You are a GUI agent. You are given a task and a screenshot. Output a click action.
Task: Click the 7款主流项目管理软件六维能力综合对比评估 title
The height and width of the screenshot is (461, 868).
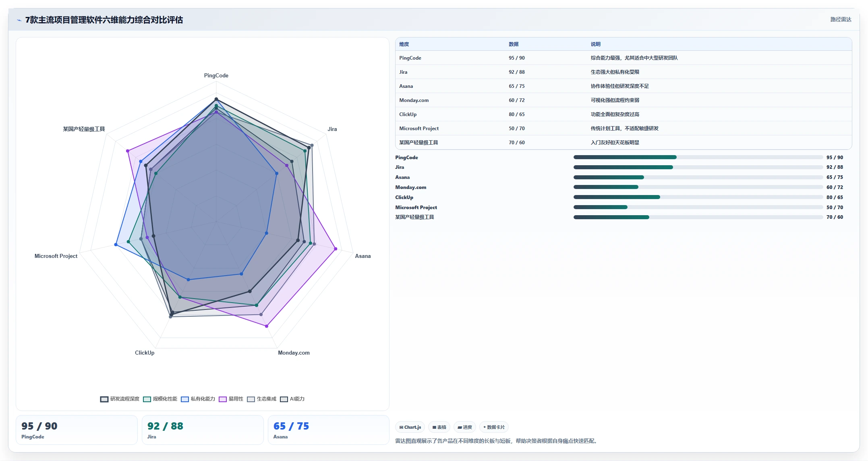(104, 20)
